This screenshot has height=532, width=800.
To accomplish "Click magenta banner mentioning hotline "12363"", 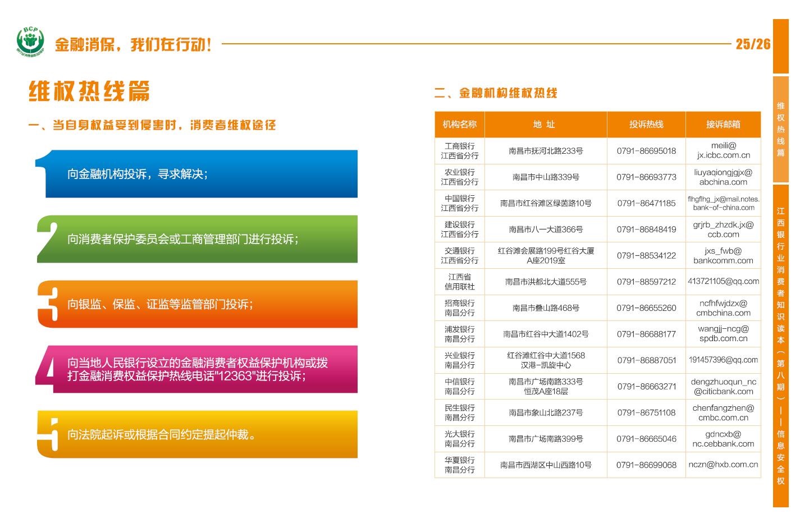I will [x=196, y=369].
